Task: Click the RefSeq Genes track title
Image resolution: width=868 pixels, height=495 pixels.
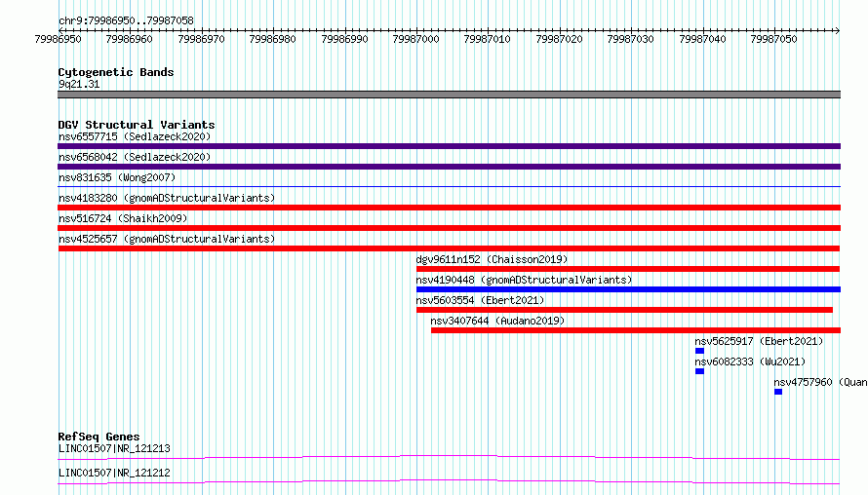Action: (x=99, y=437)
